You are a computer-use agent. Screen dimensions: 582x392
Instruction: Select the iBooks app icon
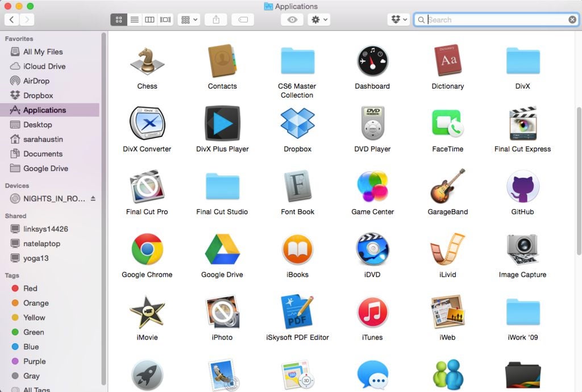click(x=297, y=249)
